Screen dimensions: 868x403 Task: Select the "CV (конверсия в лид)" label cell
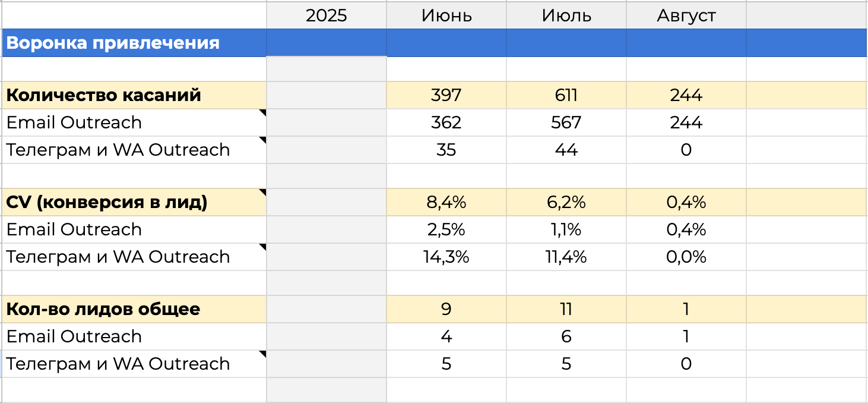[107, 202]
